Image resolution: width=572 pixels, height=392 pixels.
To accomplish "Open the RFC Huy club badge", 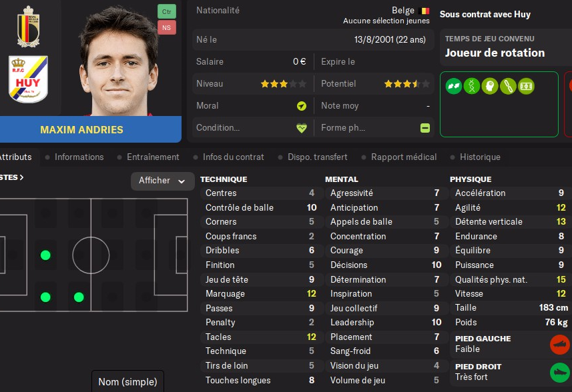I will point(28,79).
